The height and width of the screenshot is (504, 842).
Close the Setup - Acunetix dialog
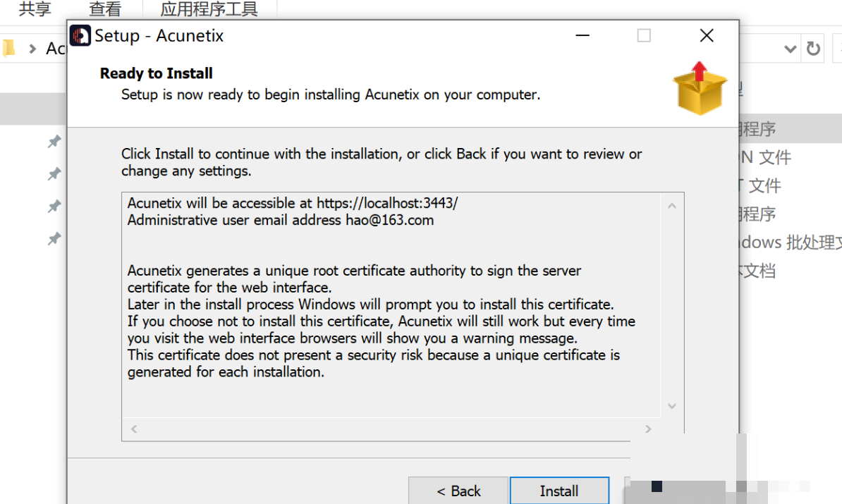point(707,36)
